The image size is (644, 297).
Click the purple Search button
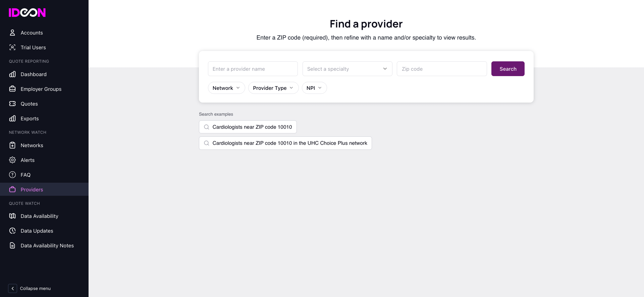(508, 69)
